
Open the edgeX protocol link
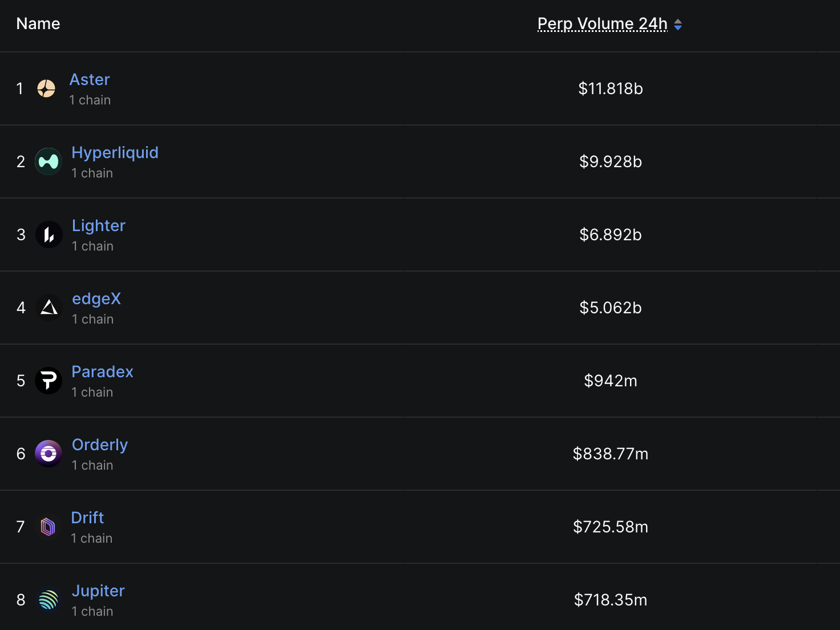(x=96, y=298)
